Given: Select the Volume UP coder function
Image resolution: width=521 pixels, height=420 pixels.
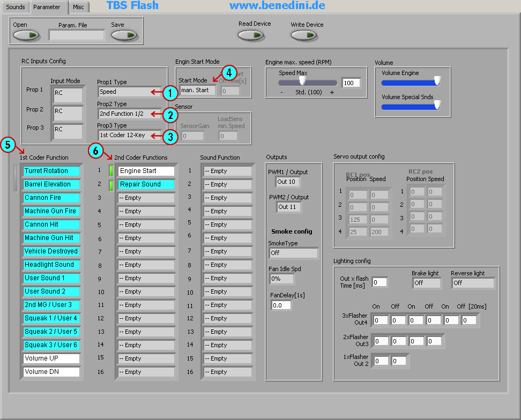Looking at the screenshot, I should (x=51, y=358).
